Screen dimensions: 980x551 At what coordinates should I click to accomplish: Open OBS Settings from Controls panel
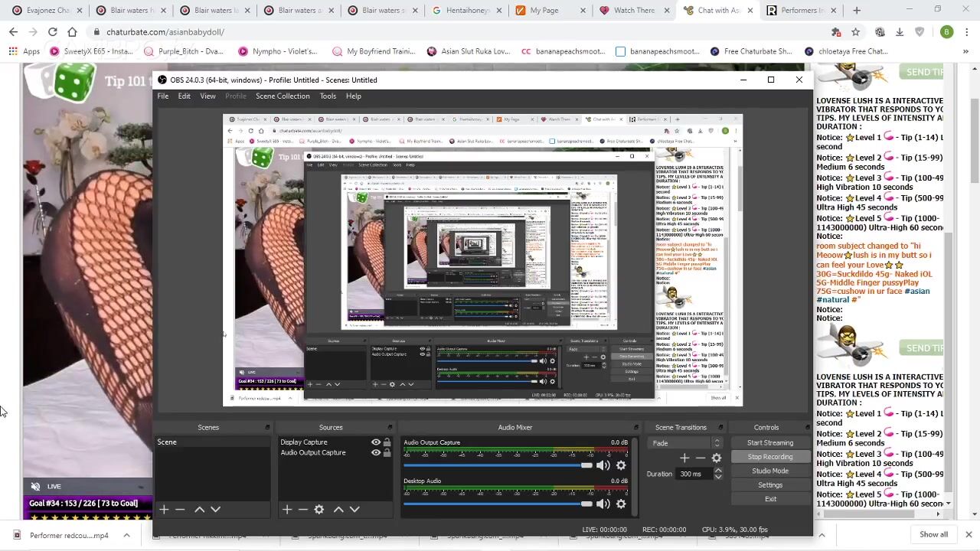[770, 485]
